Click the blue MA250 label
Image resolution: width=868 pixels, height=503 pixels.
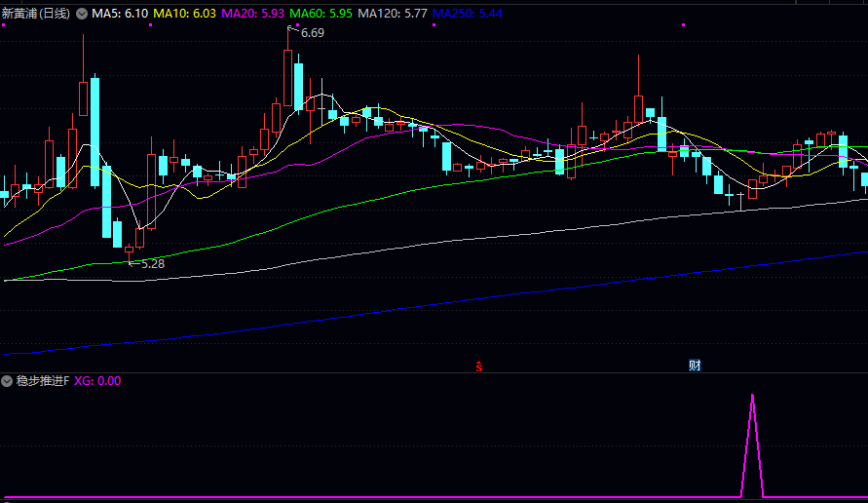point(468,14)
